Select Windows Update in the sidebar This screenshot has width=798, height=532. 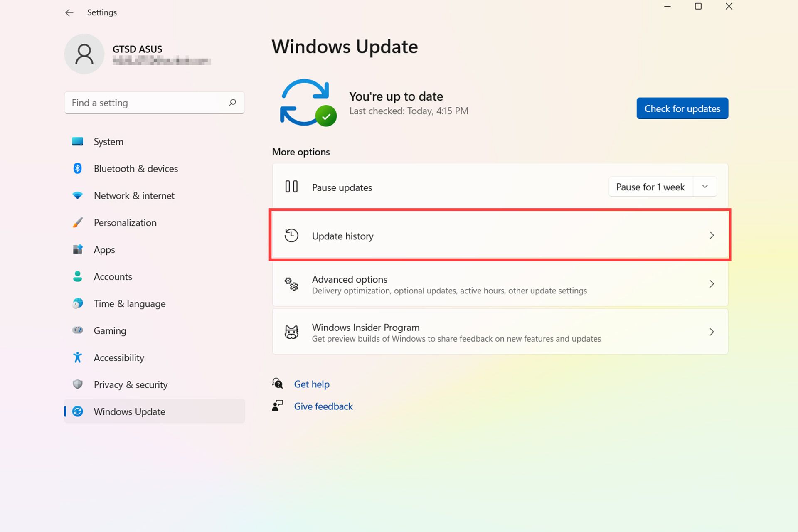pyautogui.click(x=129, y=411)
